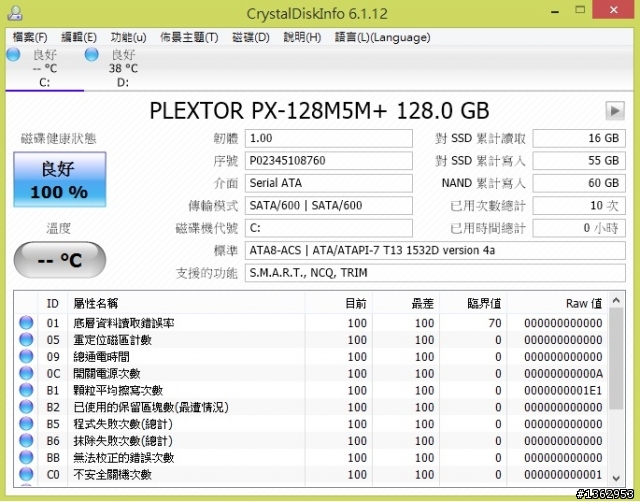The image size is (640, 502).
Task: Select the row 總通電時間
Action: (312, 356)
